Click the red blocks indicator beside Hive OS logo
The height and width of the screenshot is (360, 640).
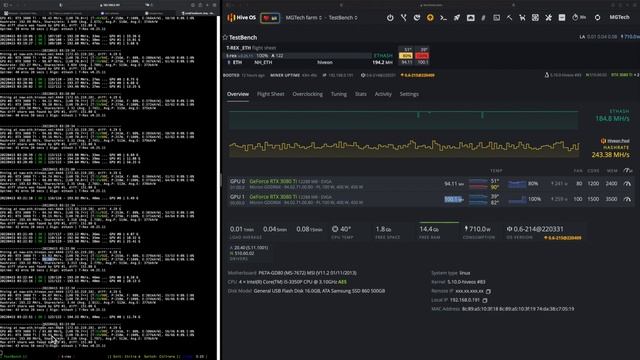click(x=270, y=18)
